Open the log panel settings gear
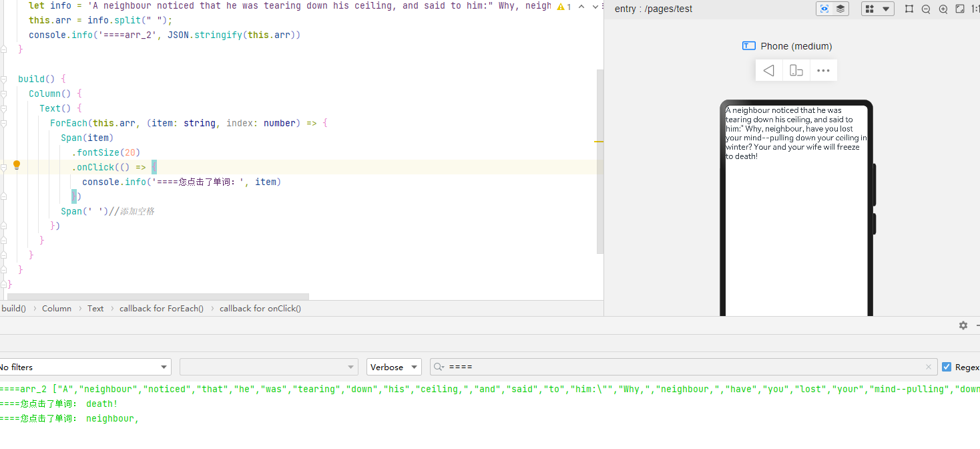This screenshot has width=980, height=449. tap(963, 325)
